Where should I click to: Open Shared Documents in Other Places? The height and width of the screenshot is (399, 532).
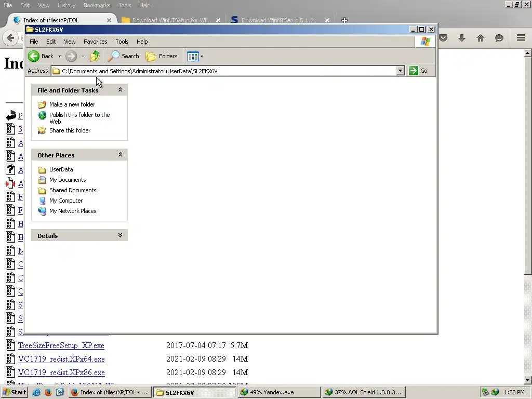click(x=73, y=190)
